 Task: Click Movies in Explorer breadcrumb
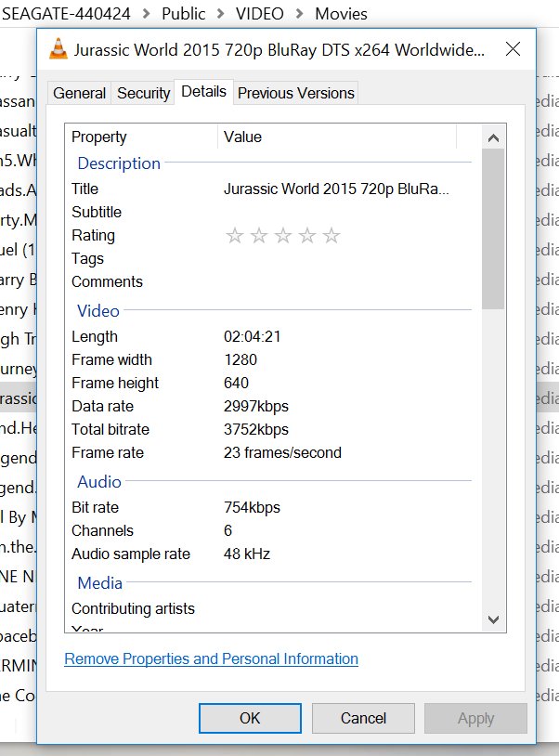(341, 14)
